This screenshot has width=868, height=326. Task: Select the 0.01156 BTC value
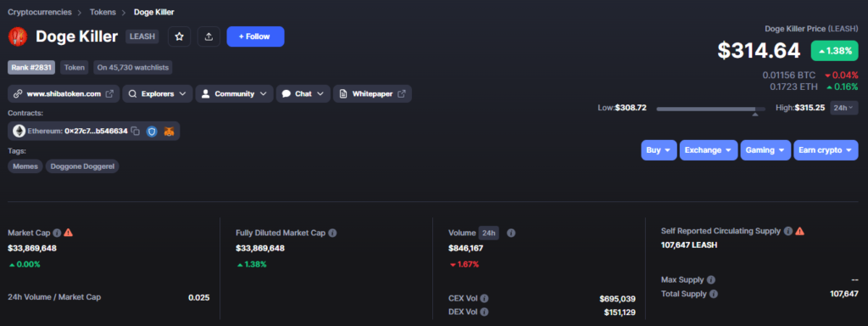[x=789, y=75]
